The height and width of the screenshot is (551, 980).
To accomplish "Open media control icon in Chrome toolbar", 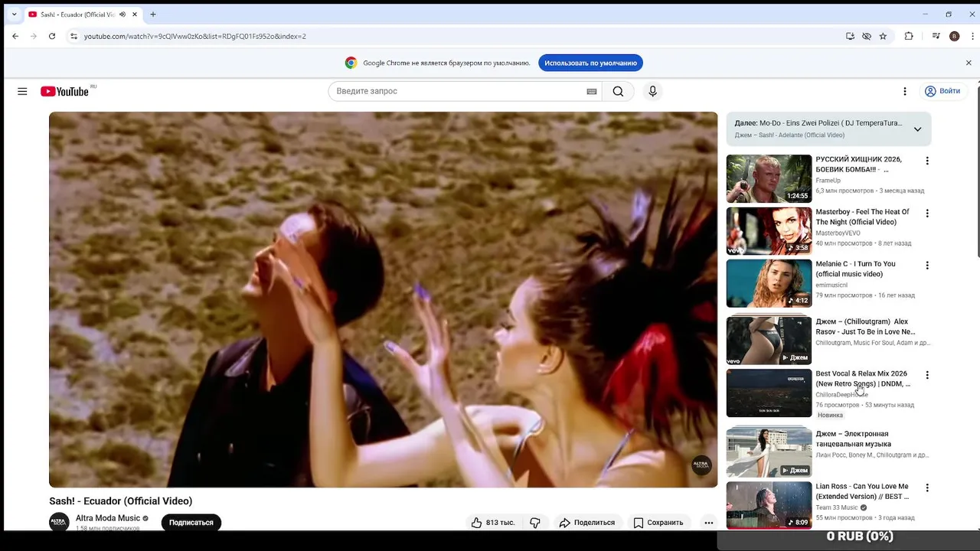I will coord(936,36).
